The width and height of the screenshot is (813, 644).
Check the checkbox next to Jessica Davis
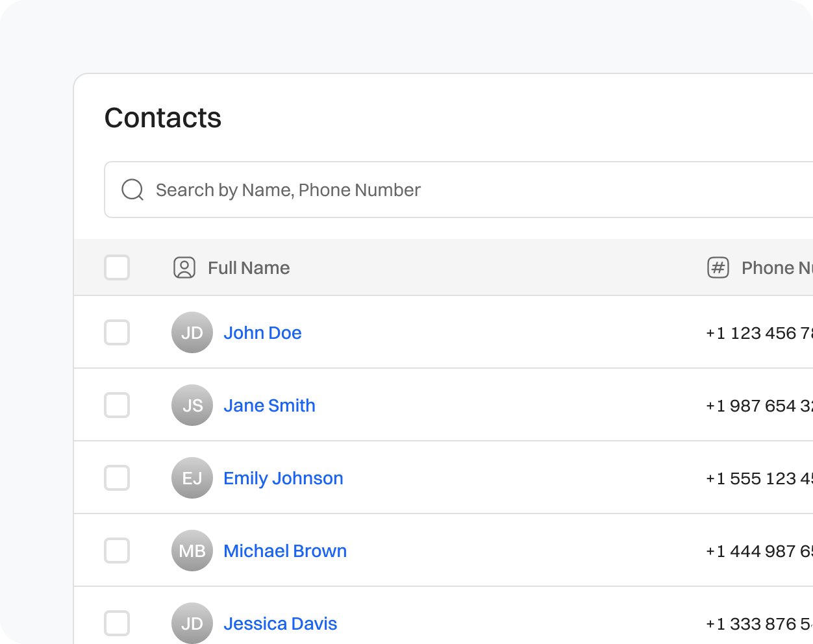pyautogui.click(x=117, y=623)
